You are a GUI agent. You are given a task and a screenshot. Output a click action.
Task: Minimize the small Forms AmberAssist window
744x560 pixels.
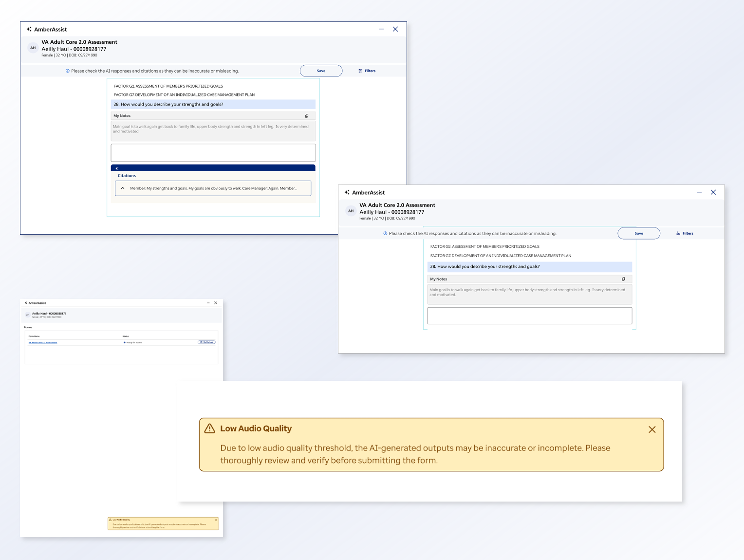pos(208,303)
